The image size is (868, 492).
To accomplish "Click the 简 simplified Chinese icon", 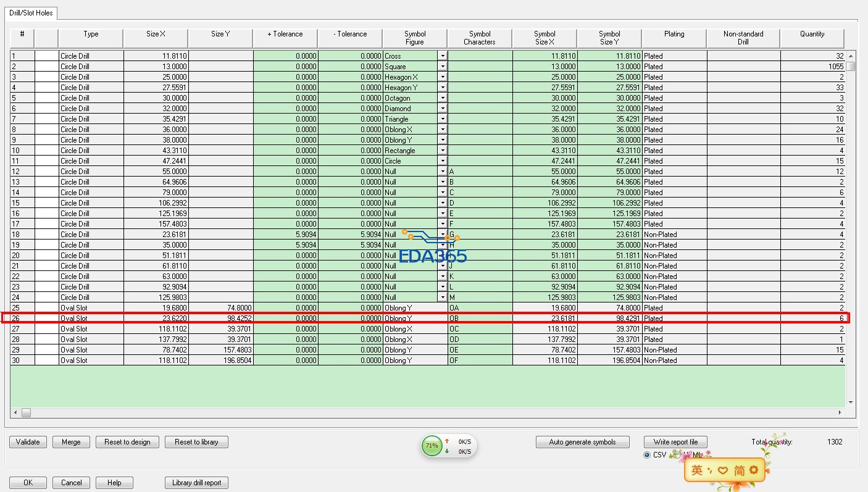I will [739, 470].
